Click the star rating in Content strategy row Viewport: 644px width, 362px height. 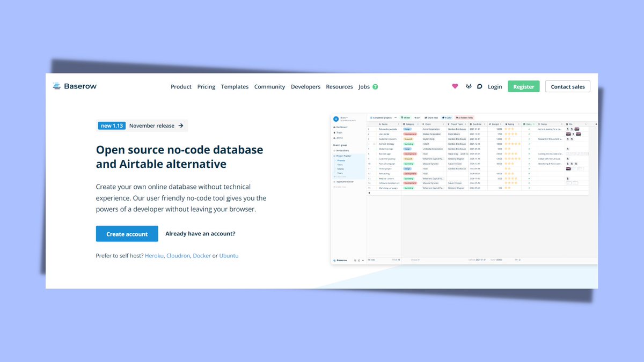513,144
